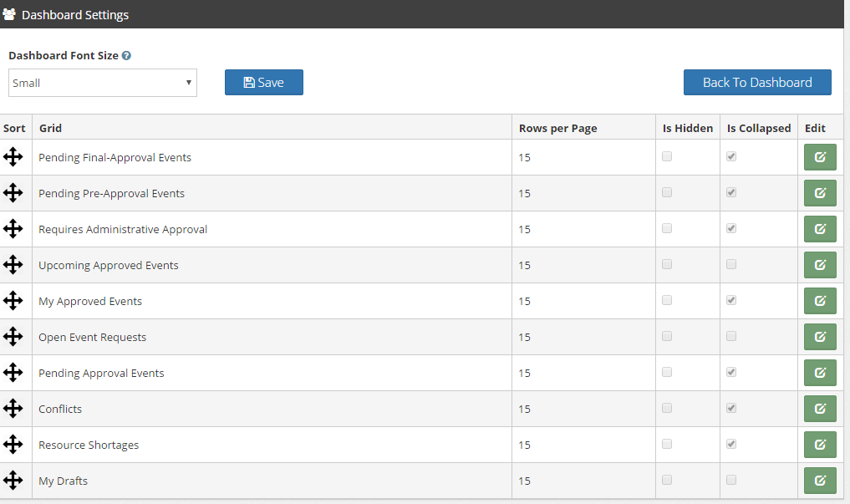
Task: Check Is Collapsed for Open Event Requests
Action: 731,336
